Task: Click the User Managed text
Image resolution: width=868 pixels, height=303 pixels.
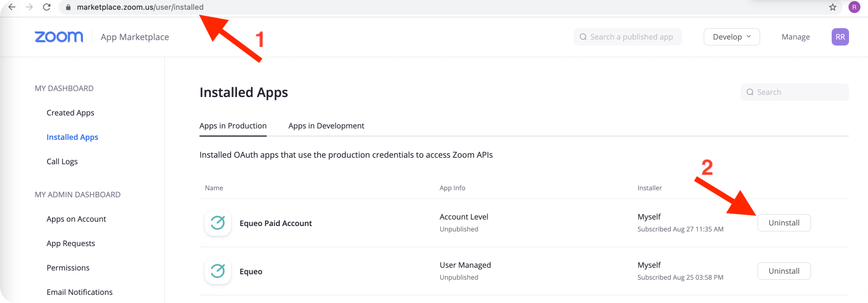Action: point(465,265)
